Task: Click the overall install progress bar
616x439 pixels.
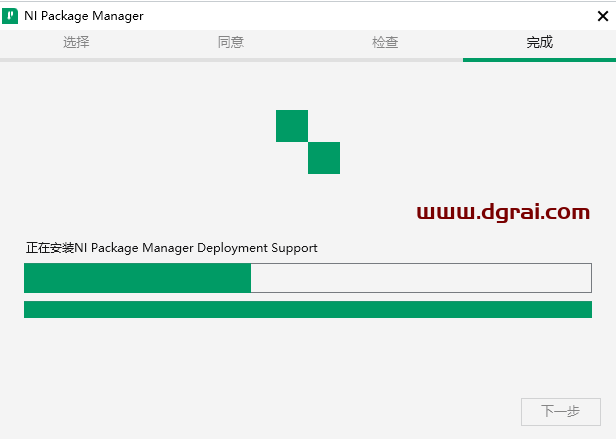Action: pos(308,309)
